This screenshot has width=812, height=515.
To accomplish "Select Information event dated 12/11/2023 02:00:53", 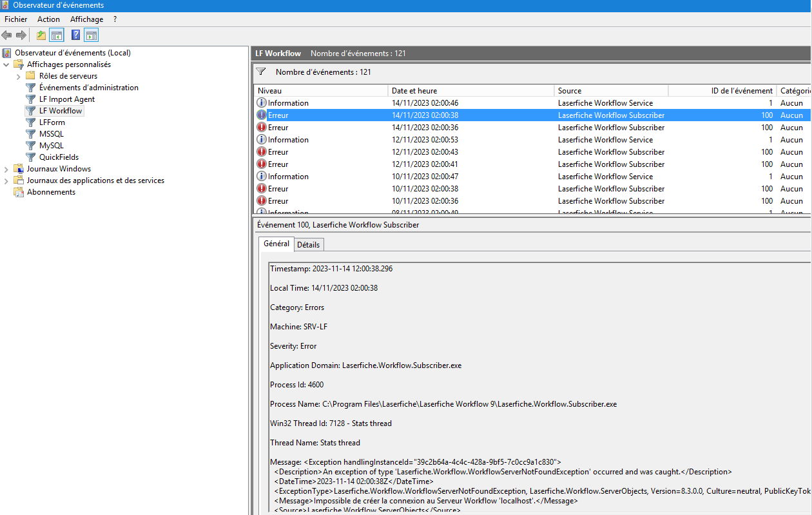I will pos(532,140).
